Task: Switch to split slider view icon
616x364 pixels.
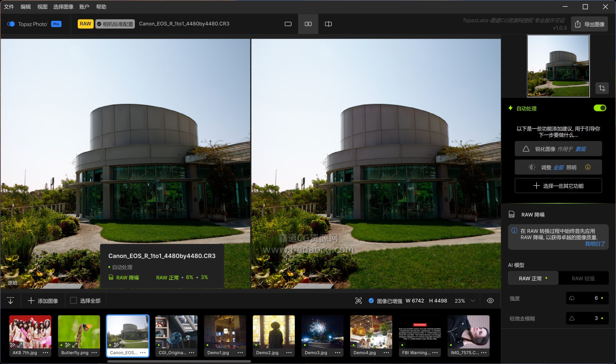Action: click(328, 24)
